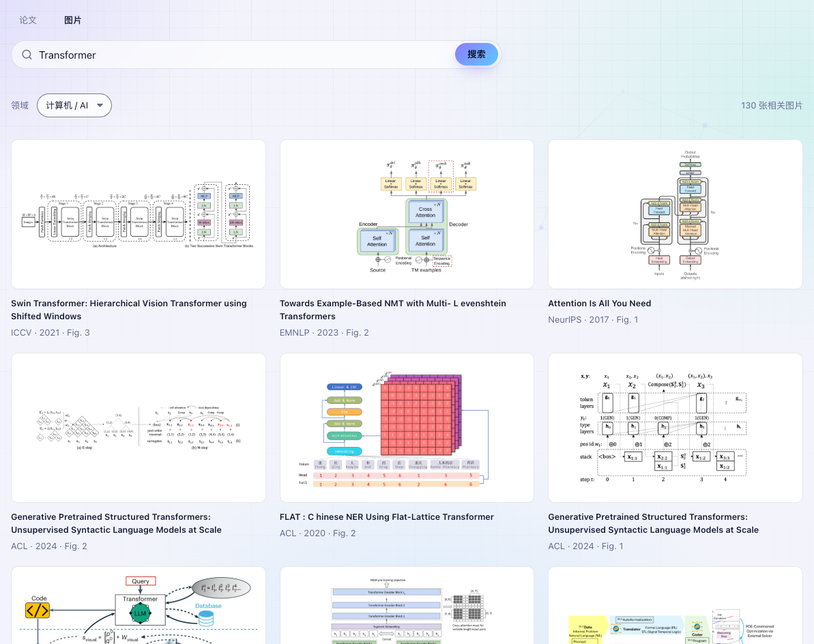Open the Generative Pretrained Structured Transformers Fig. 1 thumbnail
Viewport: 814px width, 644px height.
[x=675, y=428]
